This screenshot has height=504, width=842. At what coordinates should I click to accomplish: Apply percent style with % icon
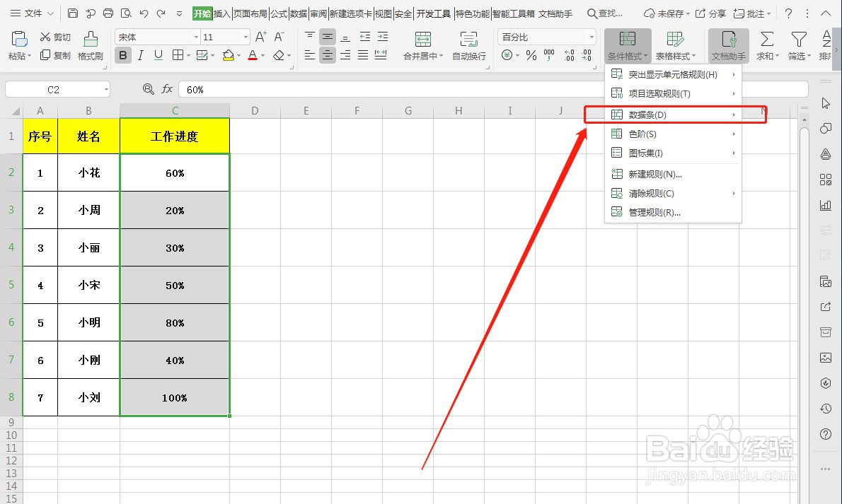[531, 55]
